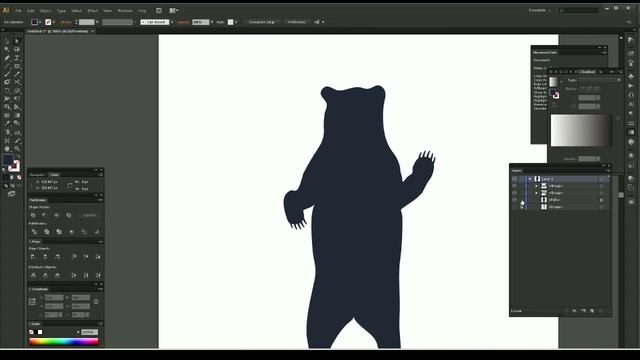This screenshot has height=360, width=640.
Task: Click target circle of <Path> sublayer
Action: click(x=602, y=200)
